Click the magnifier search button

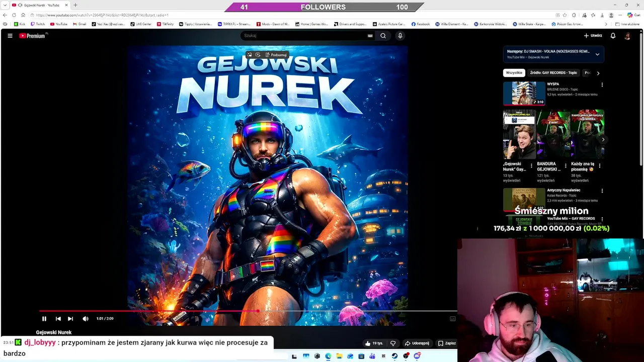[x=383, y=36]
